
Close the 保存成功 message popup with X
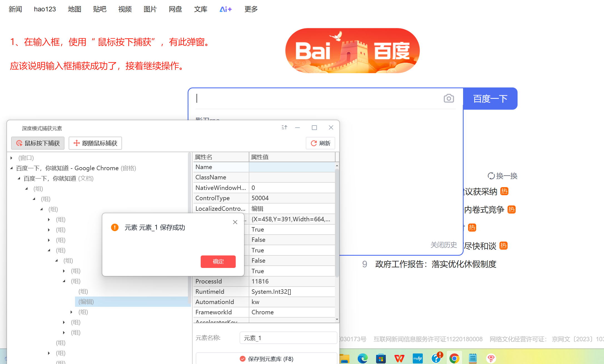(235, 222)
